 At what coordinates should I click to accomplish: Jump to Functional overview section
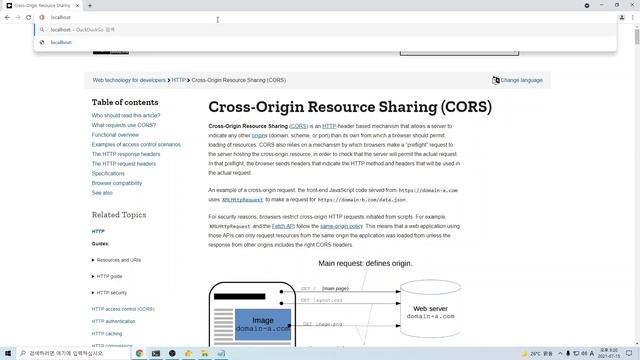pos(115,135)
